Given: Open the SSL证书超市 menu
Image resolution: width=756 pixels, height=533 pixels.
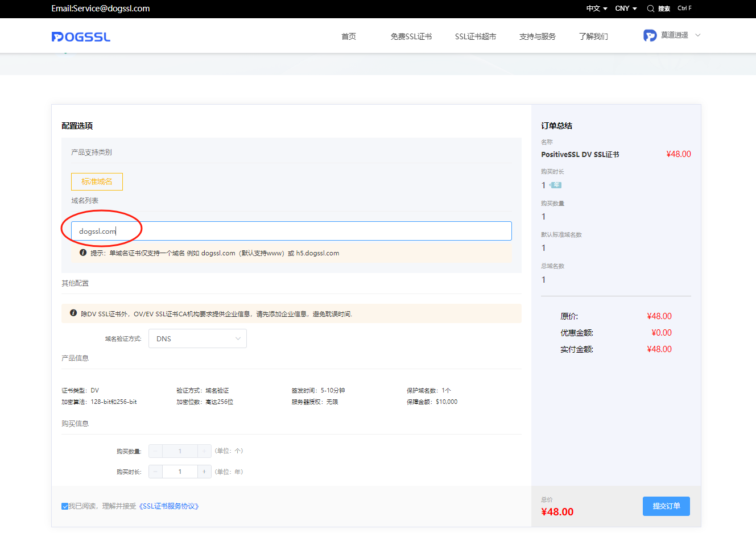Looking at the screenshot, I should pos(476,36).
